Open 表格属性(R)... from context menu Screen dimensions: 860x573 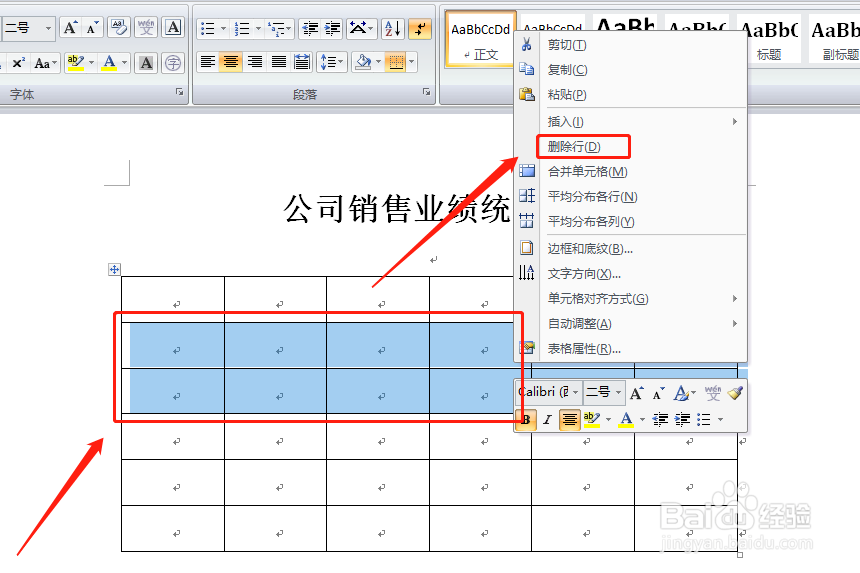point(631,349)
